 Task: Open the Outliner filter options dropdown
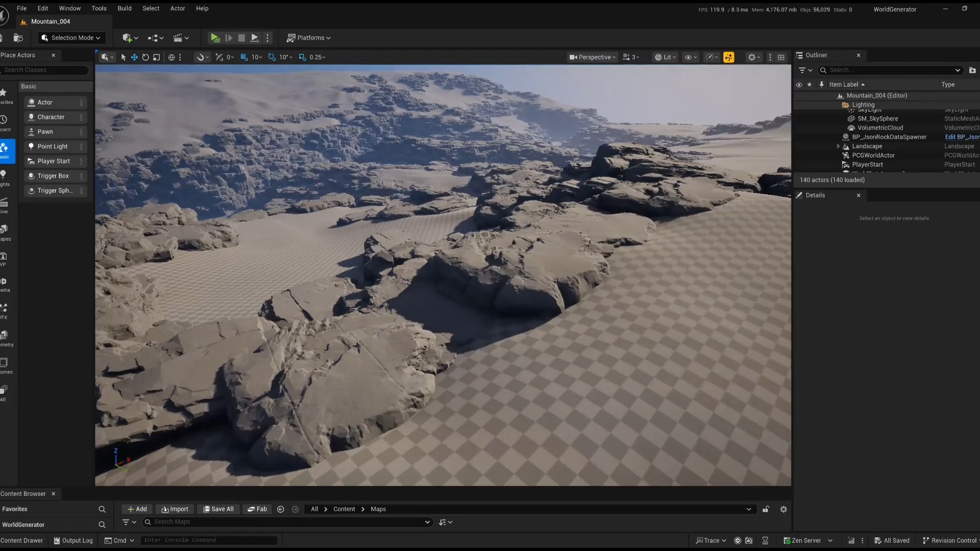(x=805, y=70)
